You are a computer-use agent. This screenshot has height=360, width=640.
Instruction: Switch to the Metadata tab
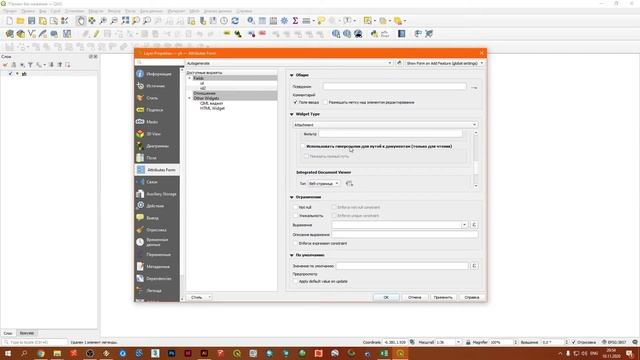click(x=157, y=267)
